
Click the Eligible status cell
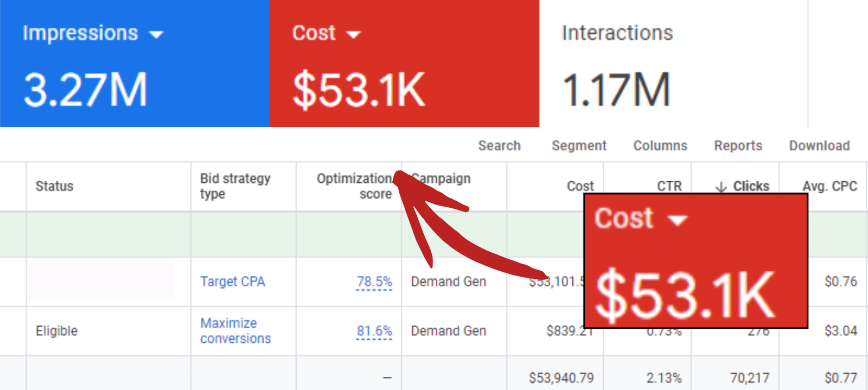pos(56,331)
